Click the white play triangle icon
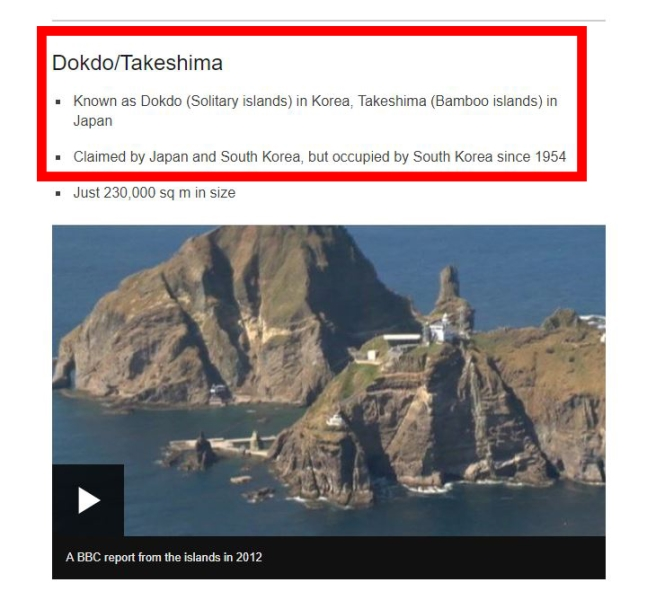Image resolution: width=647 pixels, height=600 pixels. [x=89, y=501]
